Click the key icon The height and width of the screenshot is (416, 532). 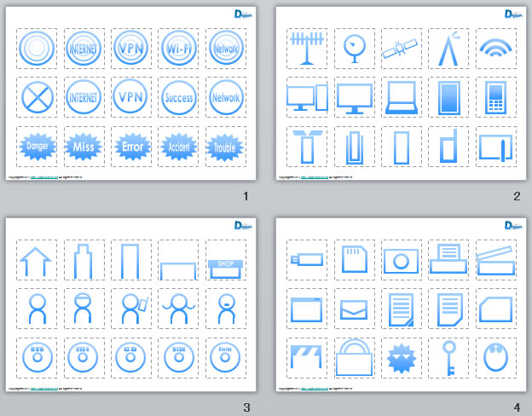tap(447, 357)
